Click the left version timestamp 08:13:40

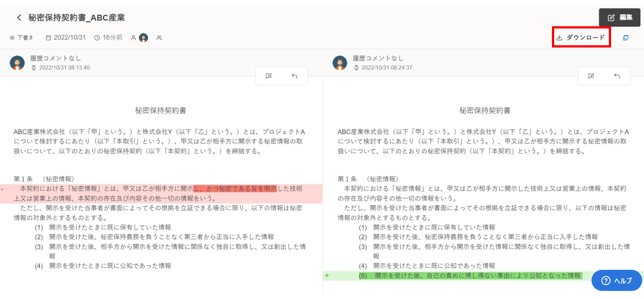pos(64,68)
